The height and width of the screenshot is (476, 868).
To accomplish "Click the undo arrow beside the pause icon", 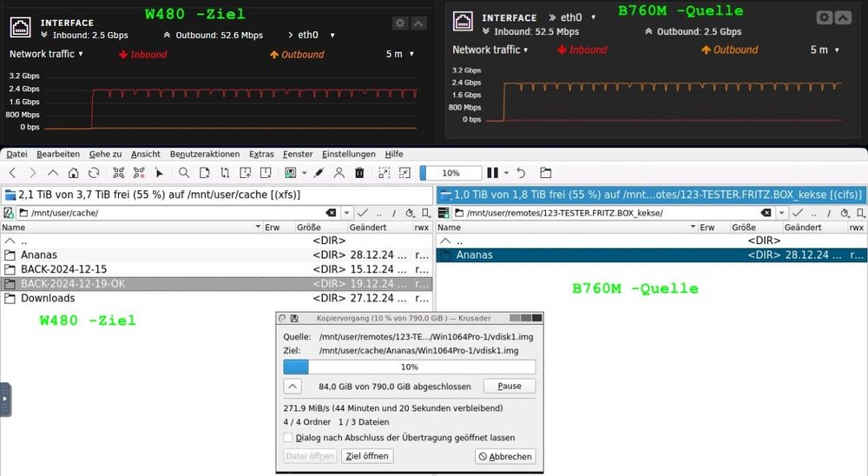I will (521, 173).
